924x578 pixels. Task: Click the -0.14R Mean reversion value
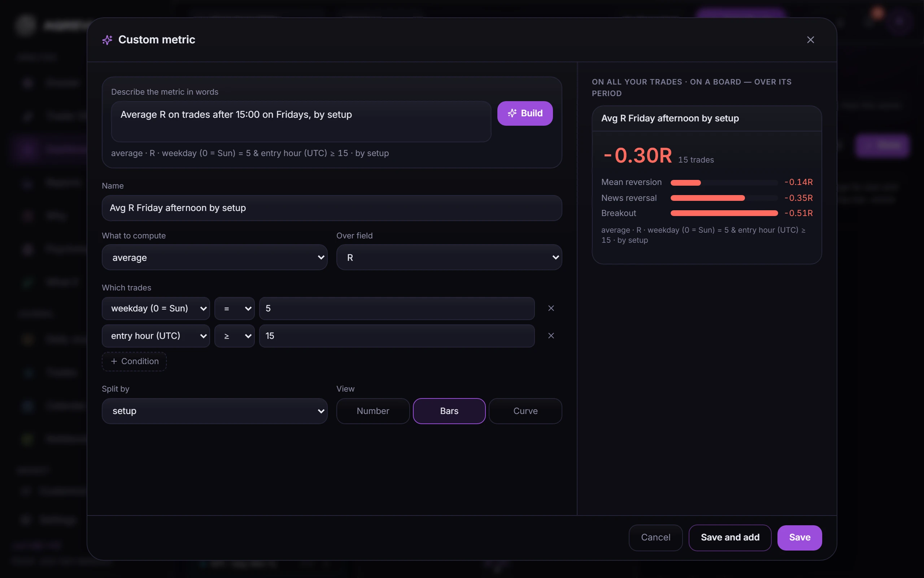[x=798, y=182]
